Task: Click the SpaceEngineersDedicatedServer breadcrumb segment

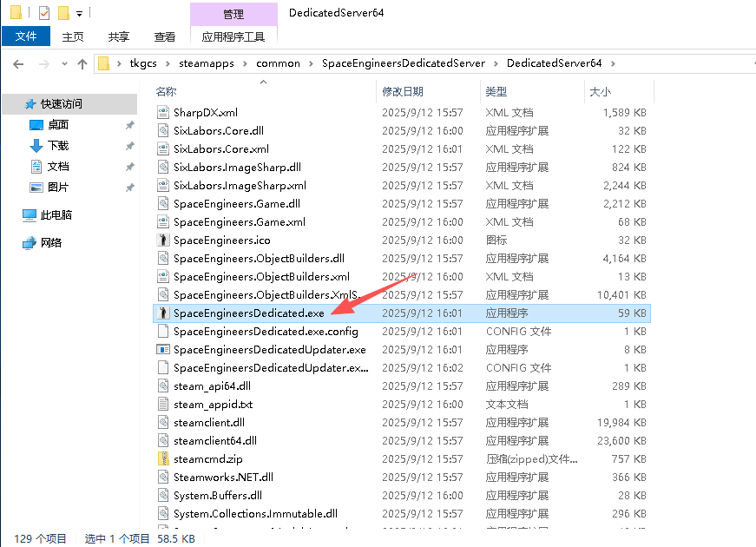Action: tap(403, 63)
